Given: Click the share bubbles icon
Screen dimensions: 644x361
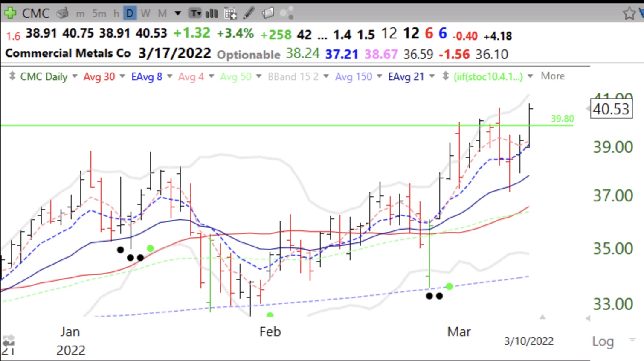Looking at the screenshot, I should [287, 13].
